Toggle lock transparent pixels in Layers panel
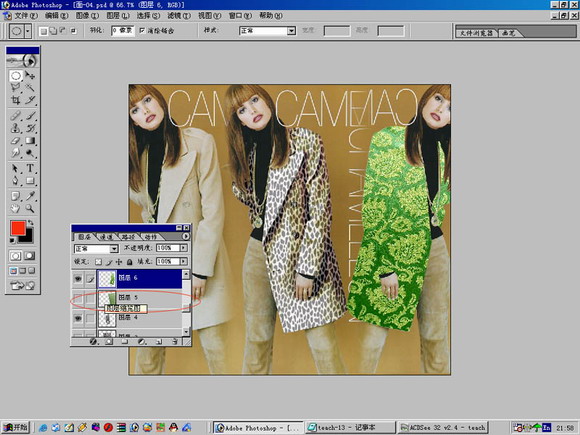580x435 pixels. click(x=98, y=262)
